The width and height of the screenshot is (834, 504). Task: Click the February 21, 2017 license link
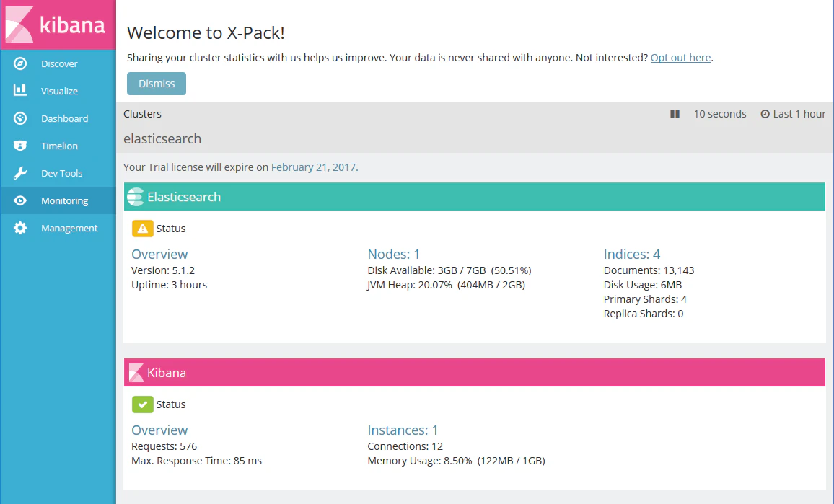(313, 167)
